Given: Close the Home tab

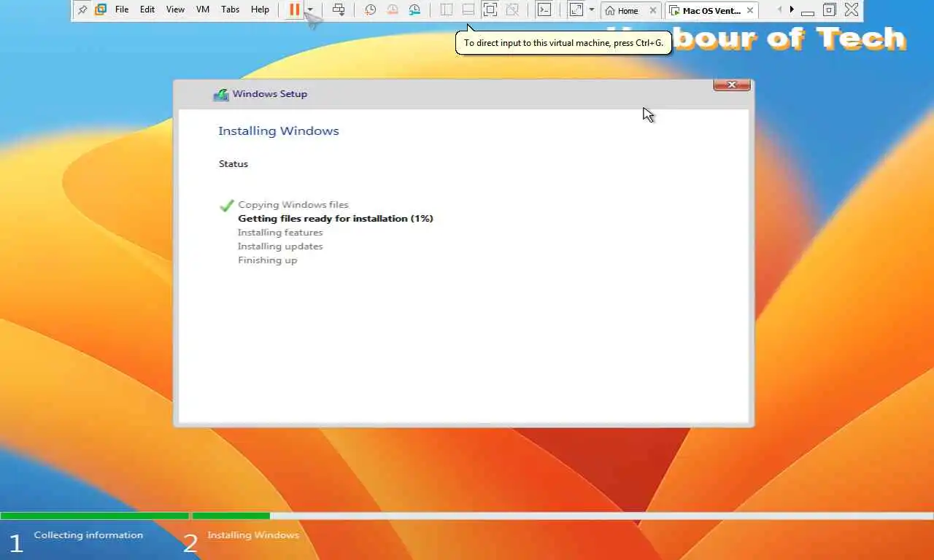Looking at the screenshot, I should point(653,11).
